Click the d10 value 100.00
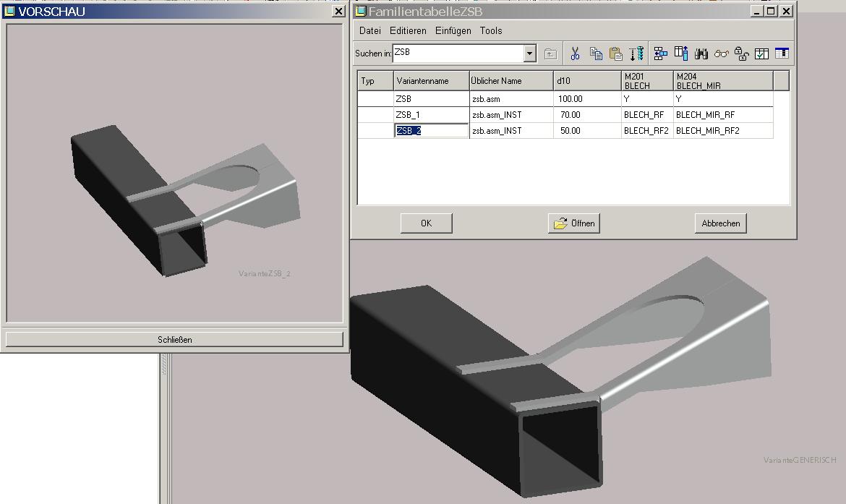The image size is (846, 504). click(588, 99)
